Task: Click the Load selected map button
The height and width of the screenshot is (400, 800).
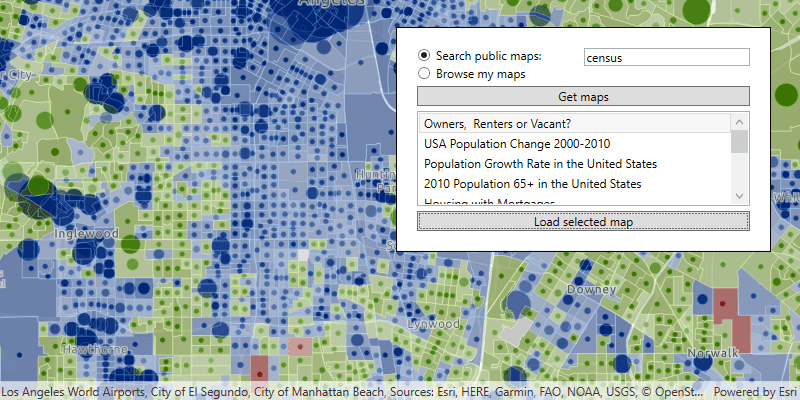Action: coord(583,222)
